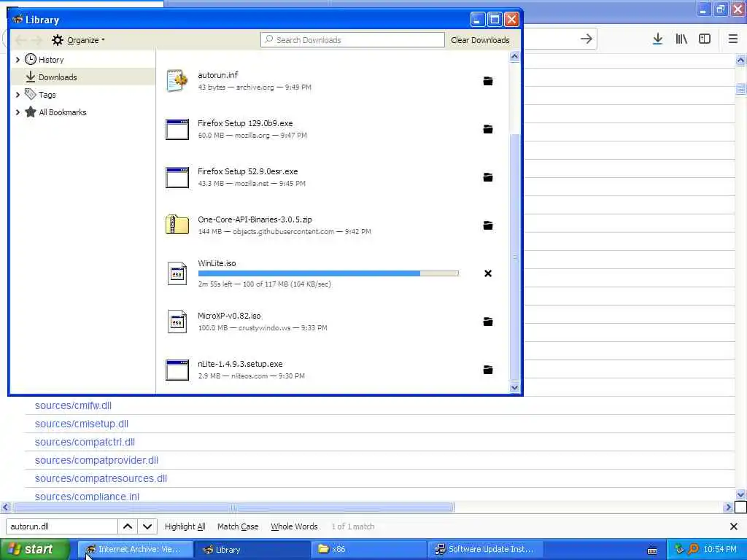Expand the History tree node
This screenshot has width=747, height=560.
[x=18, y=60]
